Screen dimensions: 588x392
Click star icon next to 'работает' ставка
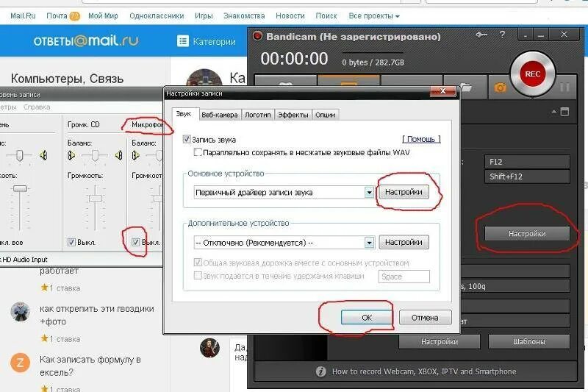[44, 288]
